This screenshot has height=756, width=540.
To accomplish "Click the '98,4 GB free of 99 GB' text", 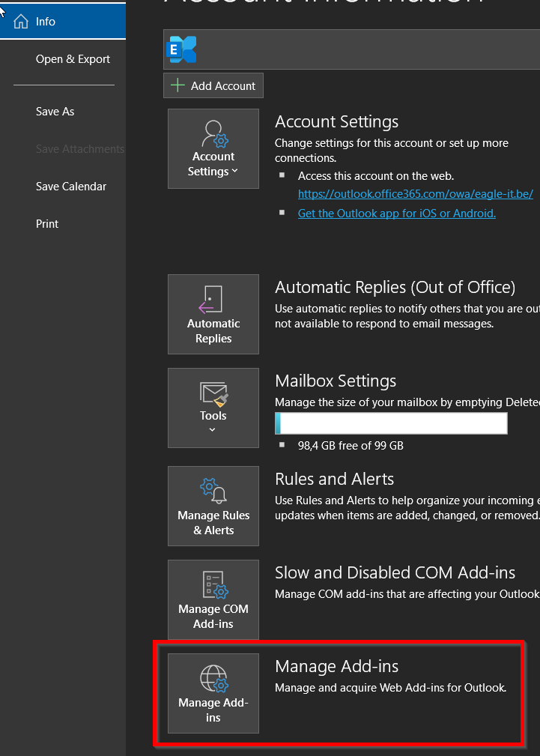I will [351, 446].
